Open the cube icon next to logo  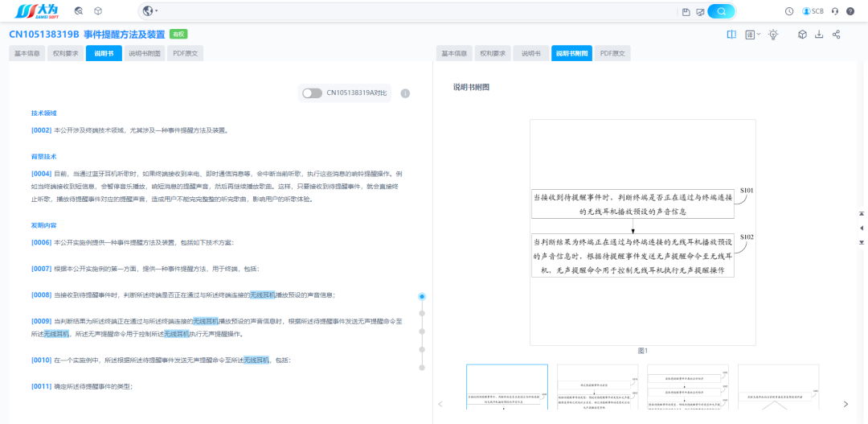pos(97,11)
